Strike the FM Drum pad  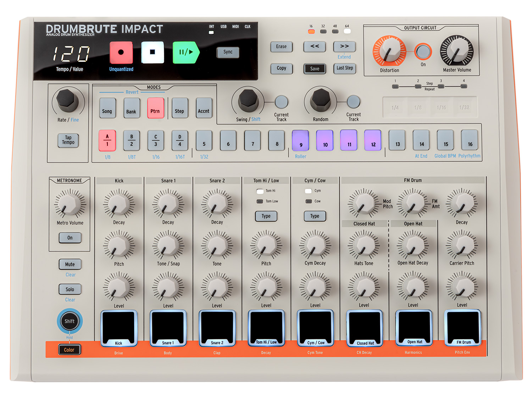463,327
